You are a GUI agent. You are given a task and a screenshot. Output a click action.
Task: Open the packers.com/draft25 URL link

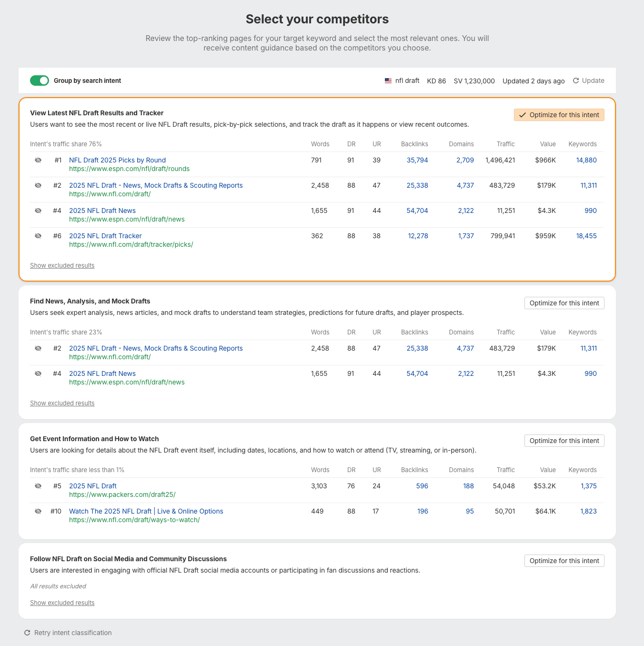[x=122, y=495]
